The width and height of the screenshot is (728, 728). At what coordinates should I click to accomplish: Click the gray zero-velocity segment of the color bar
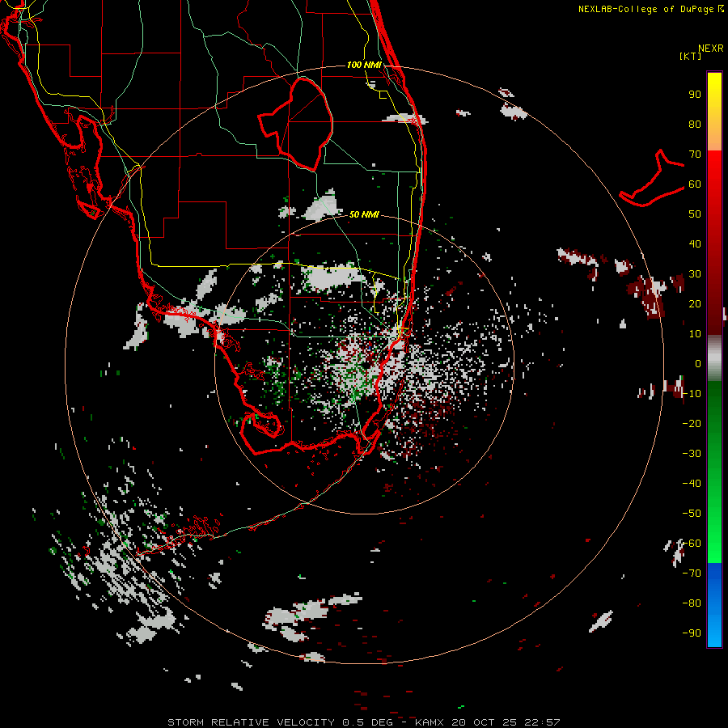tap(714, 358)
